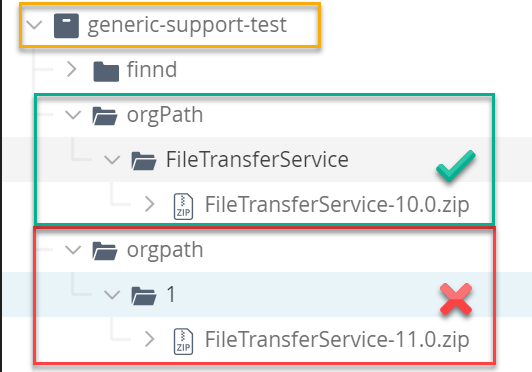This screenshot has width=532, height=372.
Task: Expand the FileTransferService-10.0.zip archive
Action: coord(150,204)
